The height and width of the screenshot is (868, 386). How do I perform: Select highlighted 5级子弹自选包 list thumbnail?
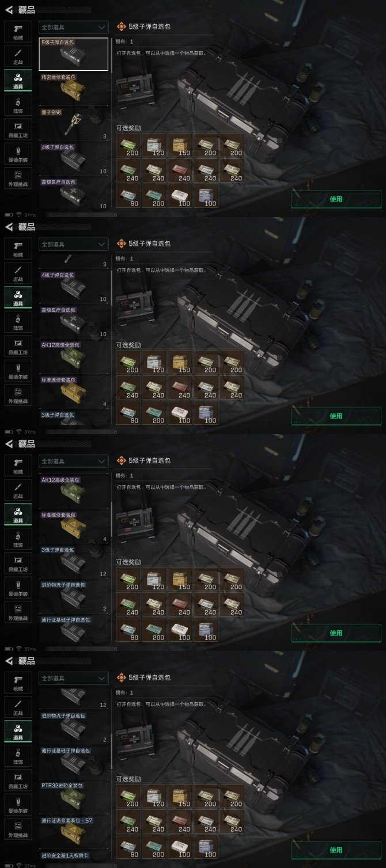click(x=73, y=54)
